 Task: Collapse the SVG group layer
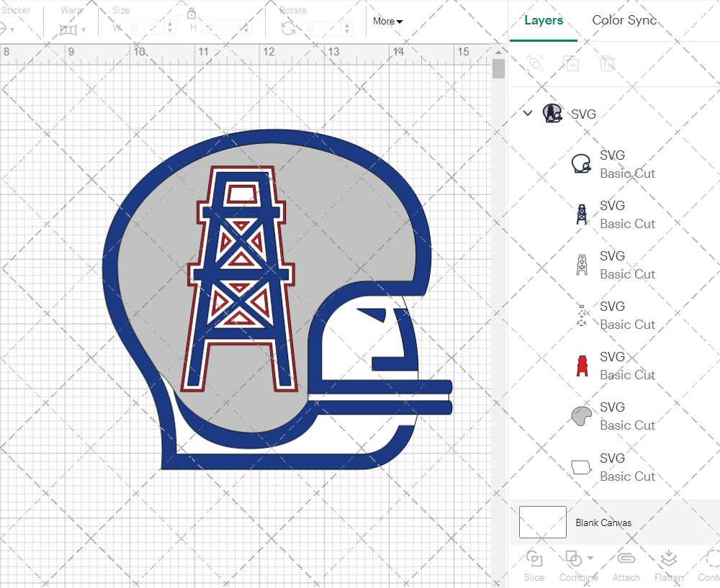coord(528,113)
